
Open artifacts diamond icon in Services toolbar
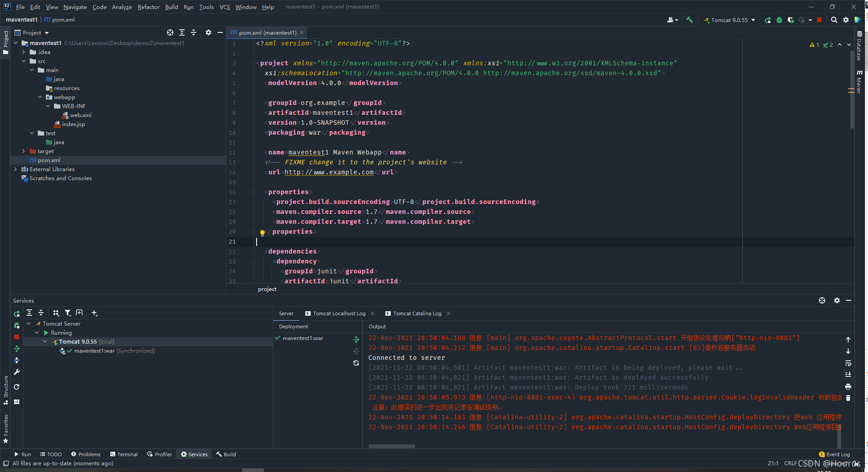17,360
